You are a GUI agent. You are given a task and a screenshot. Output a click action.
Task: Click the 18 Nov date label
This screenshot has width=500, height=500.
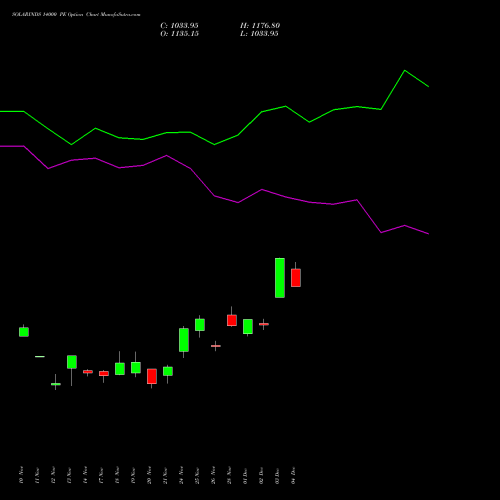117,475
